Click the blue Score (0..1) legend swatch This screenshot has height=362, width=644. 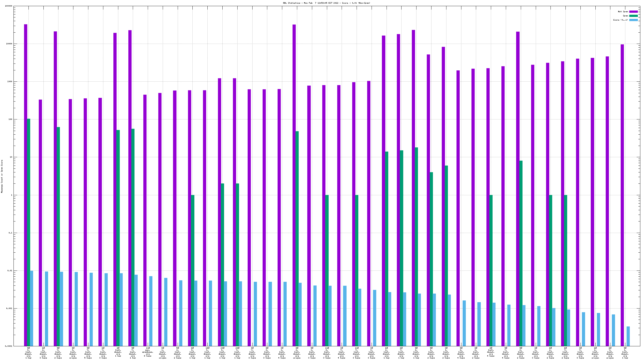(633, 20)
